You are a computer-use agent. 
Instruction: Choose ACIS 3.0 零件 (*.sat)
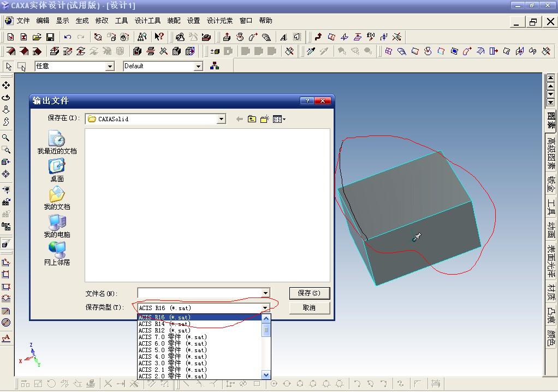(200, 363)
